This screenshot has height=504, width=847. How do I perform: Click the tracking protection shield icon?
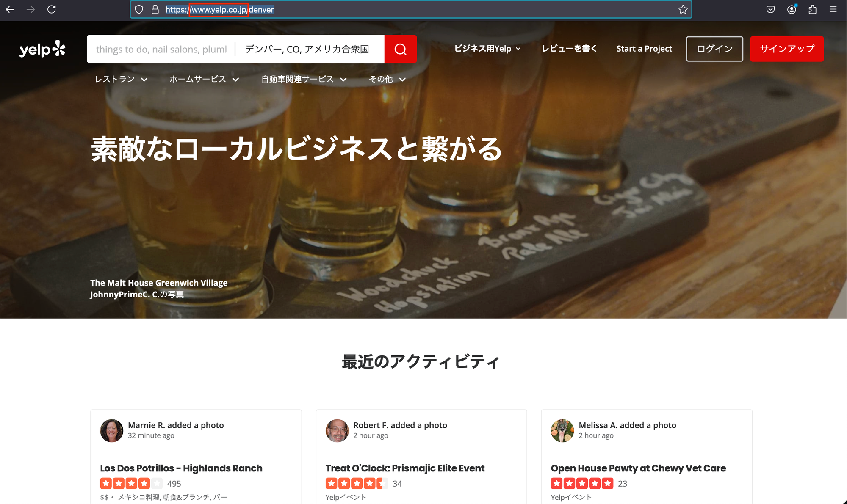[x=139, y=9]
